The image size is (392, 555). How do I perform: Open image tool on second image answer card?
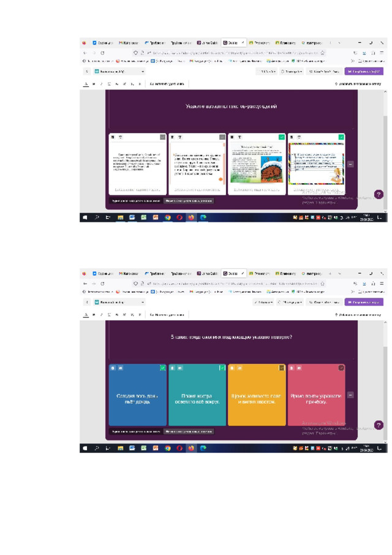[180, 137]
